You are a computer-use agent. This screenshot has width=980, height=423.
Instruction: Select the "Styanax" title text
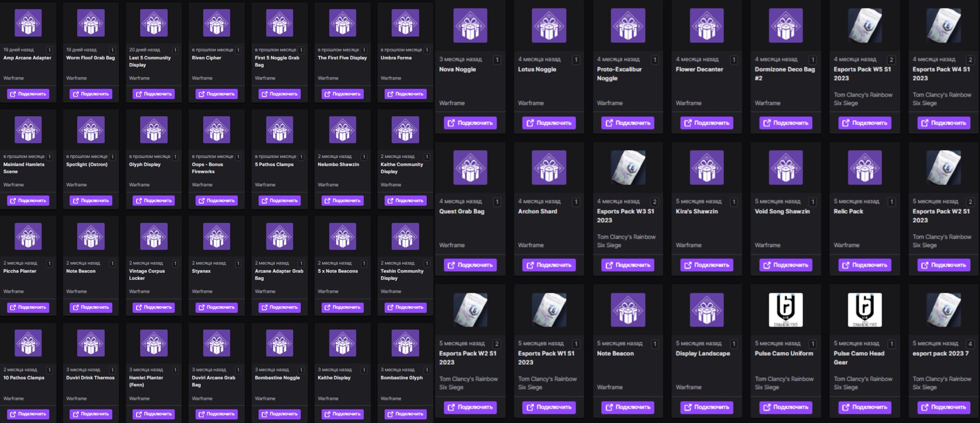(x=202, y=271)
